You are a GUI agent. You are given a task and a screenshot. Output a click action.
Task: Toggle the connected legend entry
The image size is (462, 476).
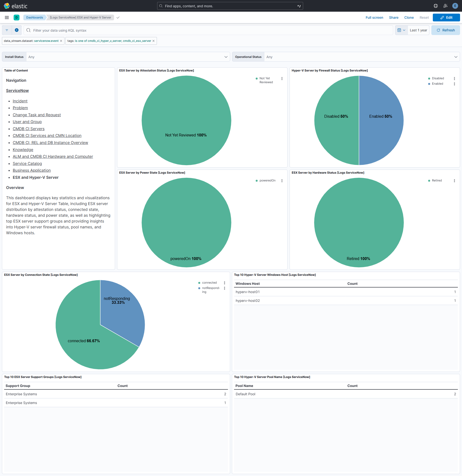coord(209,282)
